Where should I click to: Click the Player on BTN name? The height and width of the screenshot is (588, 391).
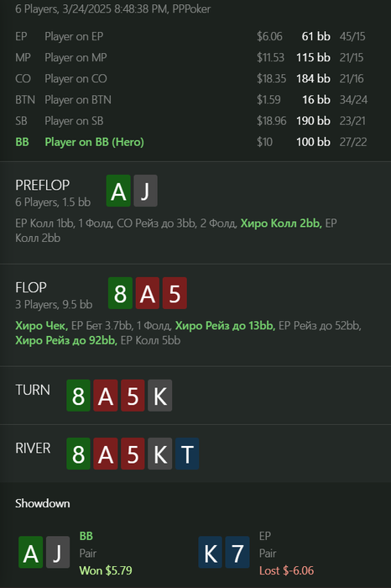tap(78, 100)
